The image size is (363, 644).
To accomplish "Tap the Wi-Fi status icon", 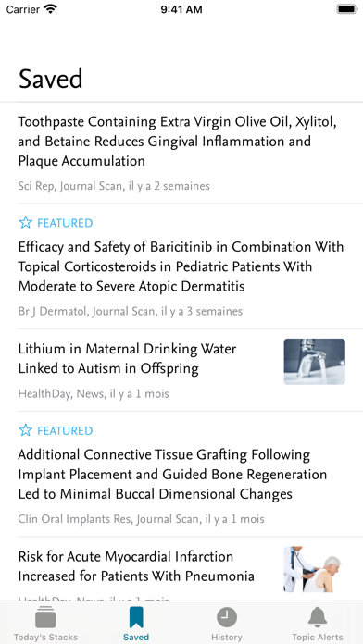I will [51, 9].
